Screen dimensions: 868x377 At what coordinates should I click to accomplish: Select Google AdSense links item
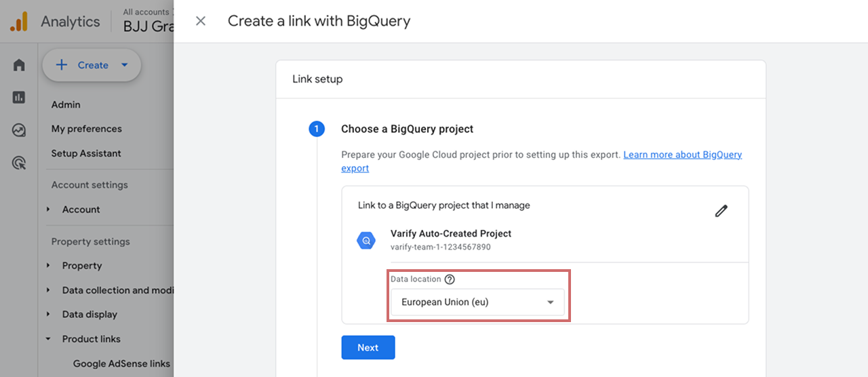coord(121,363)
